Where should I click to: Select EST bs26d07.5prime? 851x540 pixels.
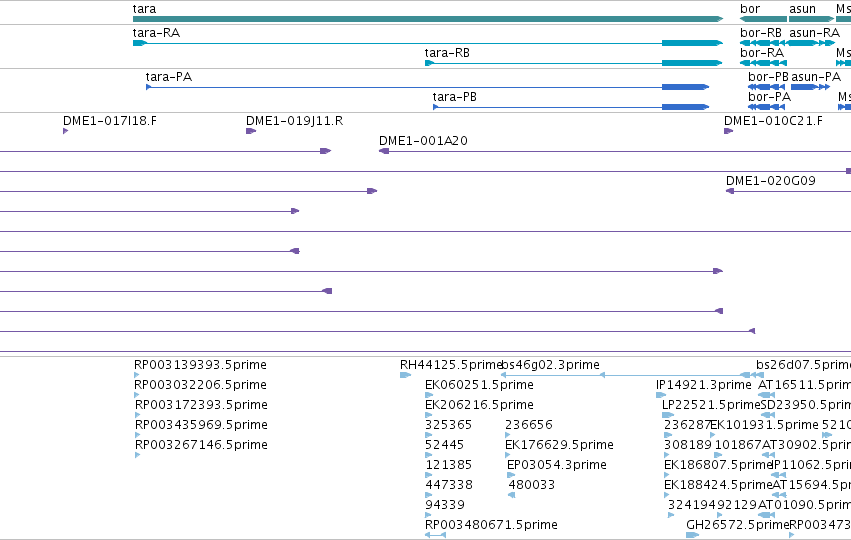point(803,365)
